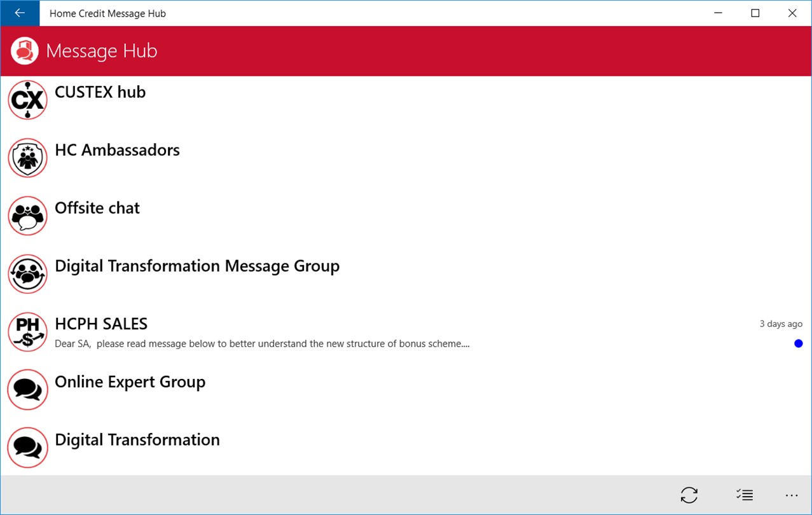Click the Online Expert Group bubble avatar
Screen dimensions: 812x515
click(28, 390)
